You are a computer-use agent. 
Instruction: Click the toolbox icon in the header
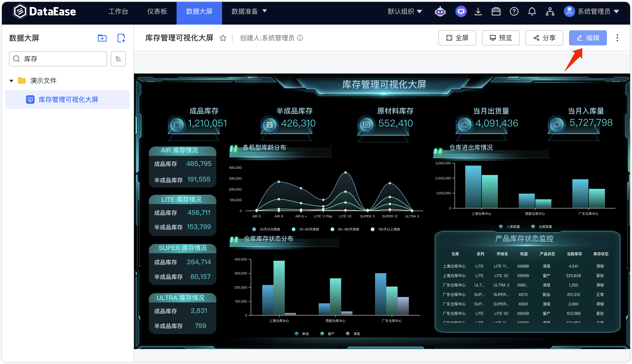[496, 11]
